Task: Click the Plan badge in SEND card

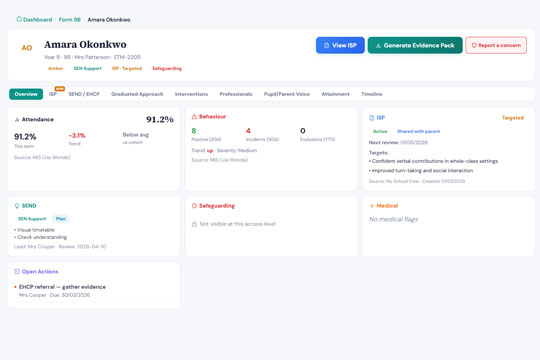Action: 61,219
